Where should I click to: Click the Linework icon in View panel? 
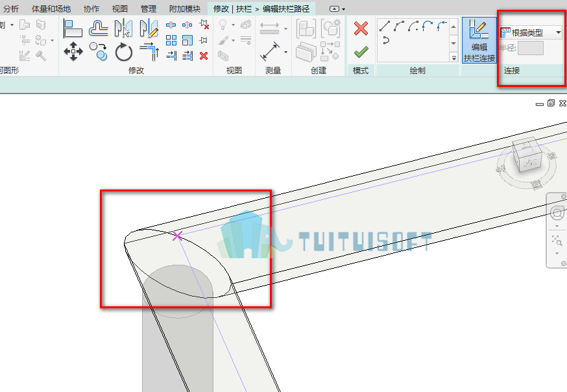pos(246,40)
